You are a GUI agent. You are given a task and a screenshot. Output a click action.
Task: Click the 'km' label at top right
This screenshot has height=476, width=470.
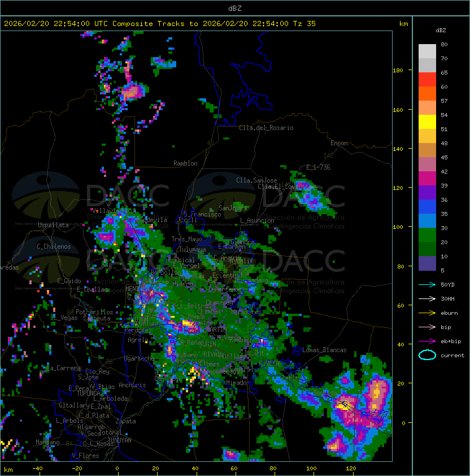coord(403,24)
